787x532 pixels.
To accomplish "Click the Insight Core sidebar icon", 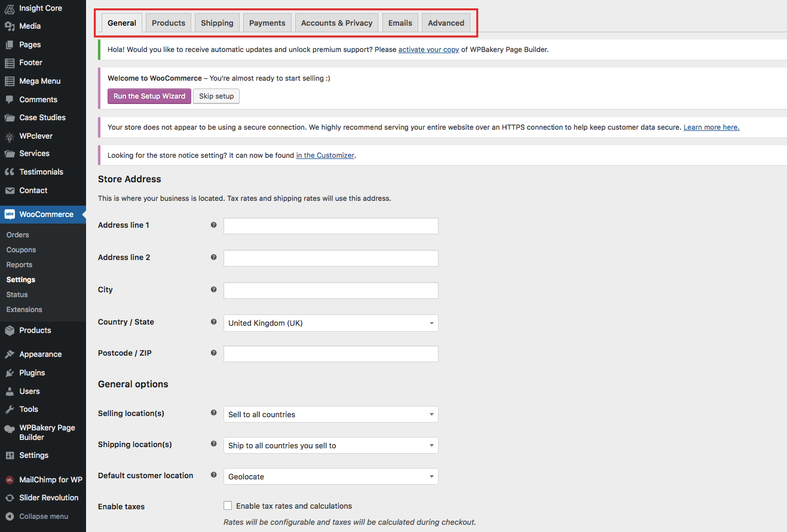I will pyautogui.click(x=10, y=8).
